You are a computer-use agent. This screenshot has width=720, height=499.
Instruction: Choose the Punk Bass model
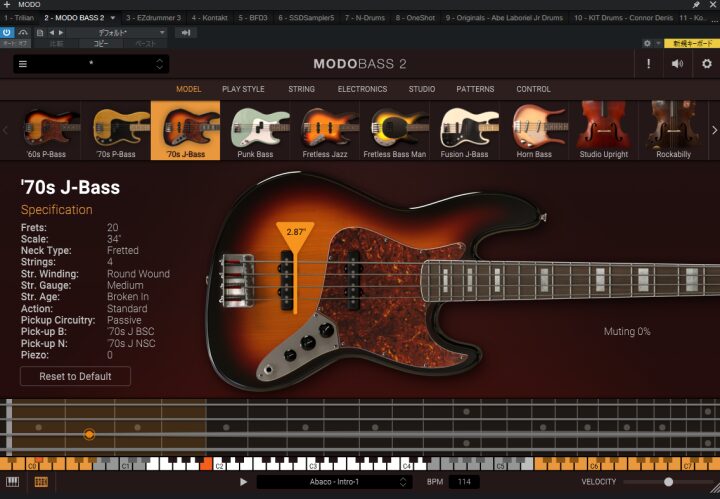click(255, 130)
